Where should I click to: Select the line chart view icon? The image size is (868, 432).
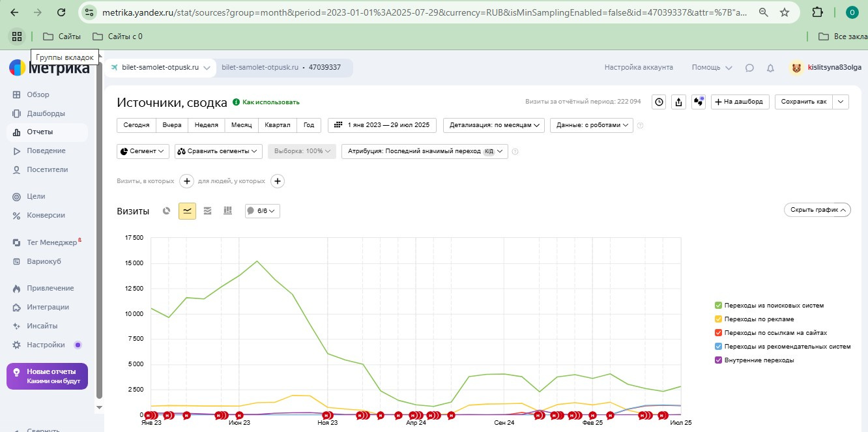pyautogui.click(x=187, y=210)
